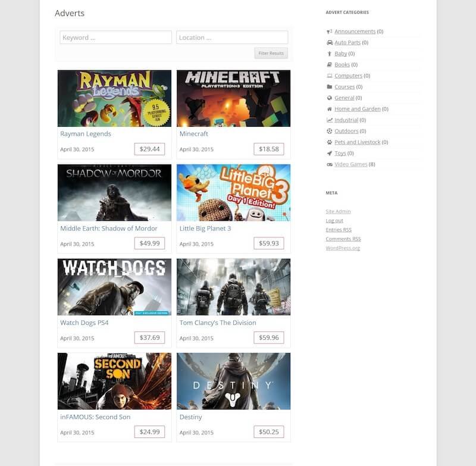Click the $59.96 price tag
This screenshot has width=476, height=466.
(x=269, y=337)
